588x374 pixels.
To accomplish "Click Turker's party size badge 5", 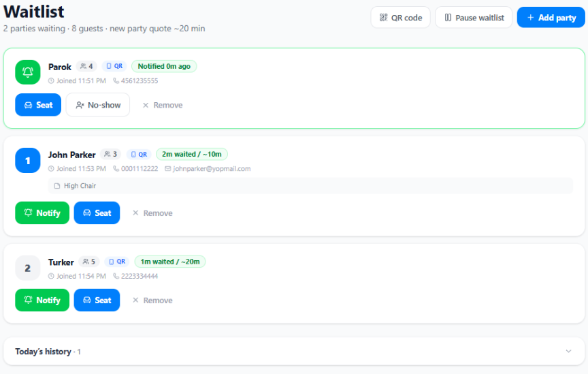I will coord(89,262).
